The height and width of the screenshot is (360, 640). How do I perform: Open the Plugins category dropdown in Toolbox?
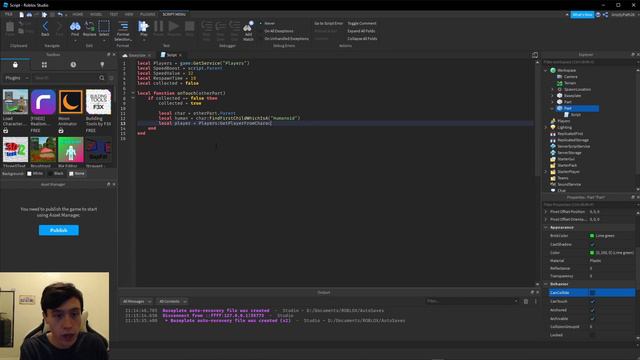pyautogui.click(x=16, y=78)
